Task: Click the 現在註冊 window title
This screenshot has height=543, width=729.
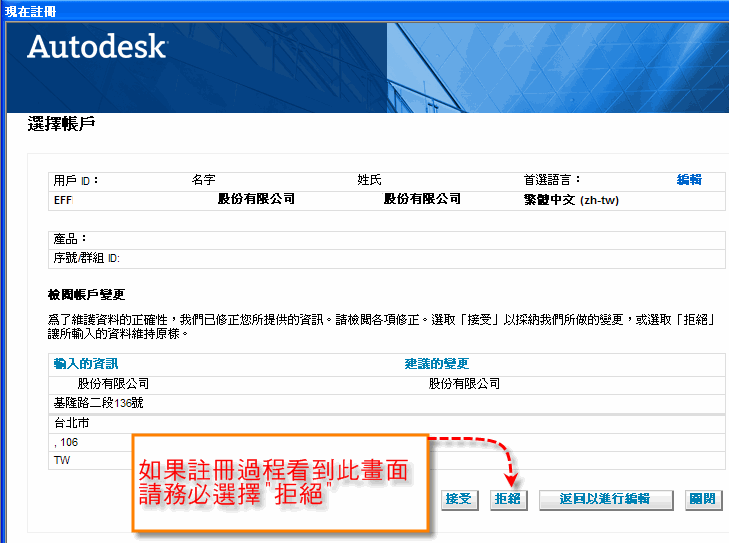Action: point(31,11)
